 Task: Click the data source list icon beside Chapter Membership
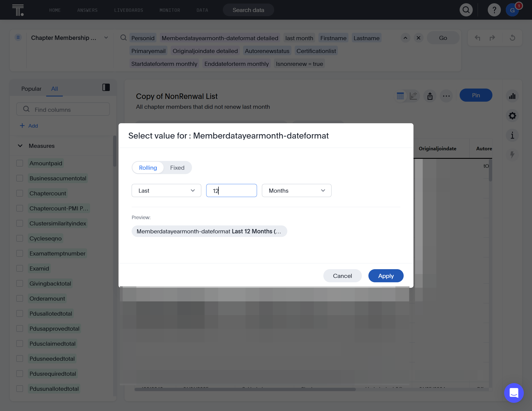point(18,37)
